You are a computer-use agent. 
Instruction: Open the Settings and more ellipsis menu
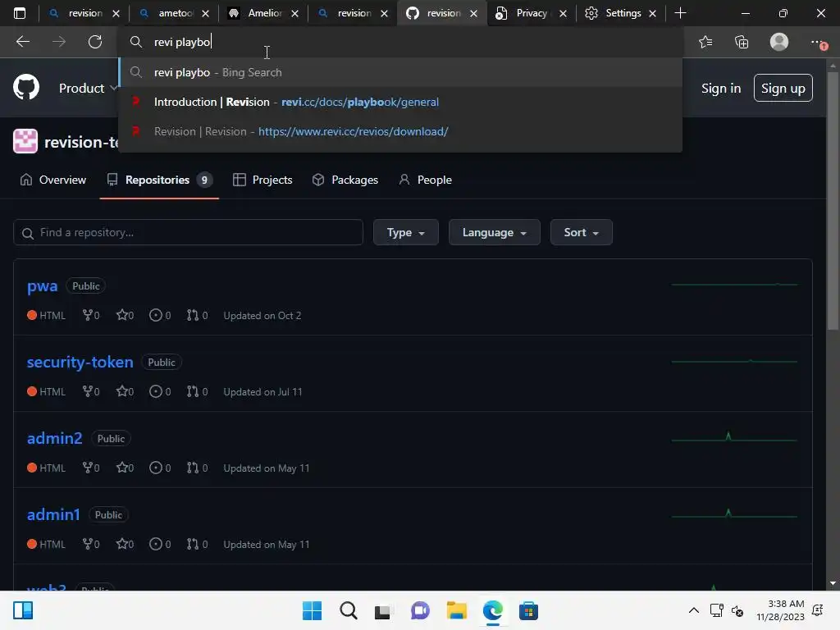[818, 43]
